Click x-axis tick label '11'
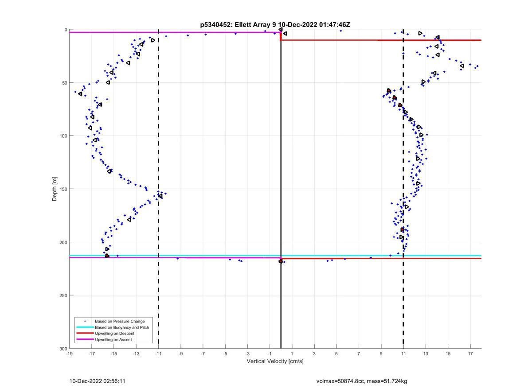Image resolution: width=532 pixels, height=392 pixels. click(403, 353)
